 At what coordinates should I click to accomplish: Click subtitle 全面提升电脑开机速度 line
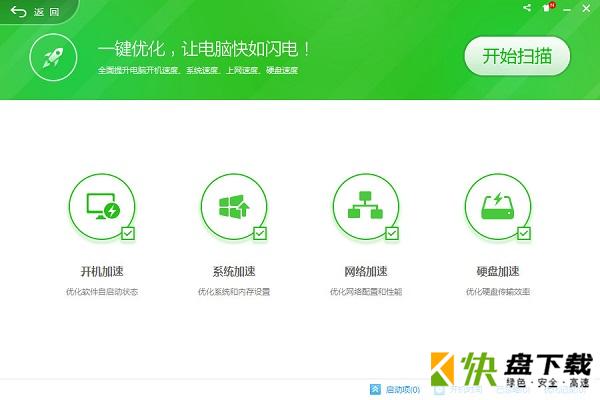point(198,70)
